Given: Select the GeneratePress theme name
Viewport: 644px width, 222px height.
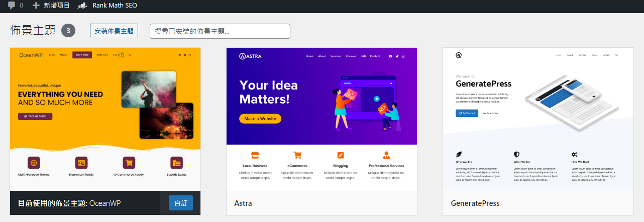Looking at the screenshot, I should pos(475,203).
